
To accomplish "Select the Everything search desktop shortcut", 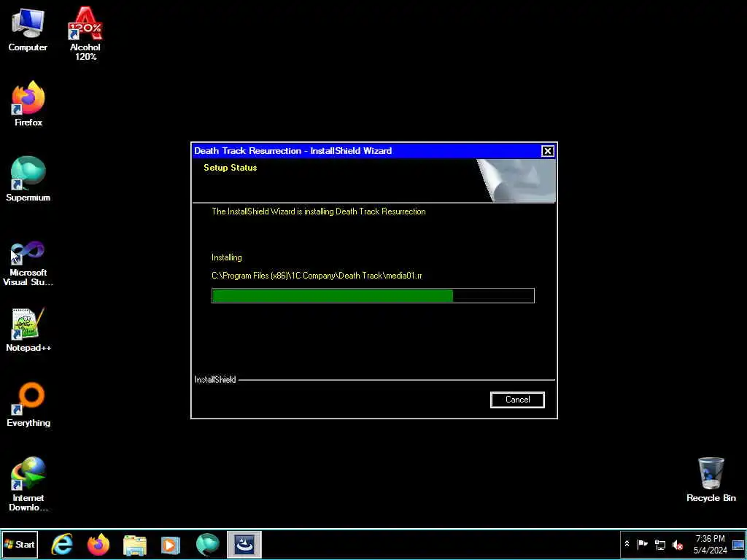I will tap(28, 405).
